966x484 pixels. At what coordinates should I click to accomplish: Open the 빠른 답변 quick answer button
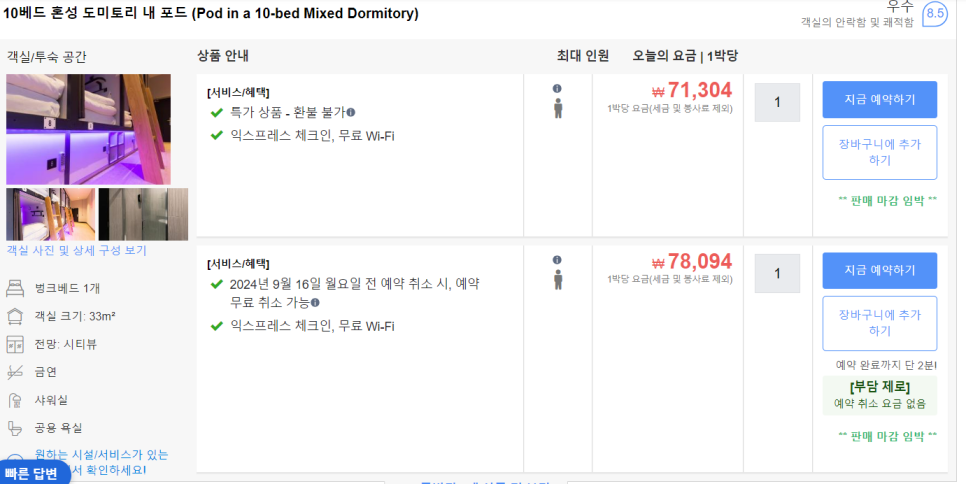(x=32, y=473)
